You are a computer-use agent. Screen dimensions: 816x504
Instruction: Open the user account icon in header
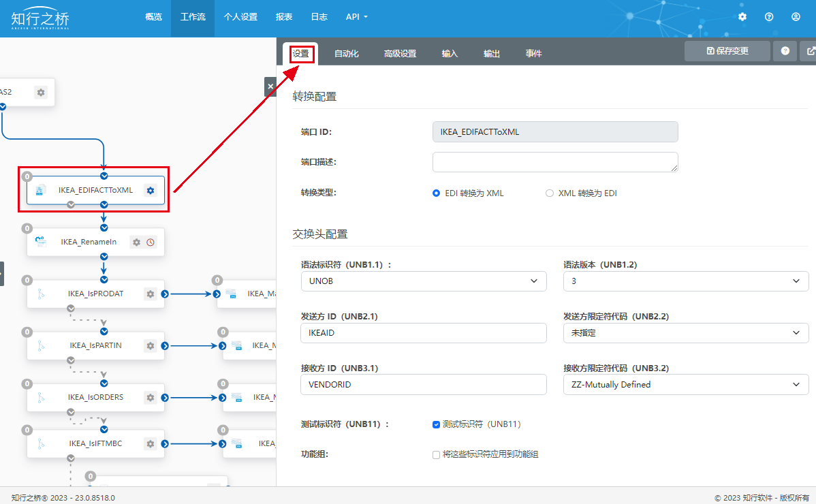pyautogui.click(x=796, y=17)
